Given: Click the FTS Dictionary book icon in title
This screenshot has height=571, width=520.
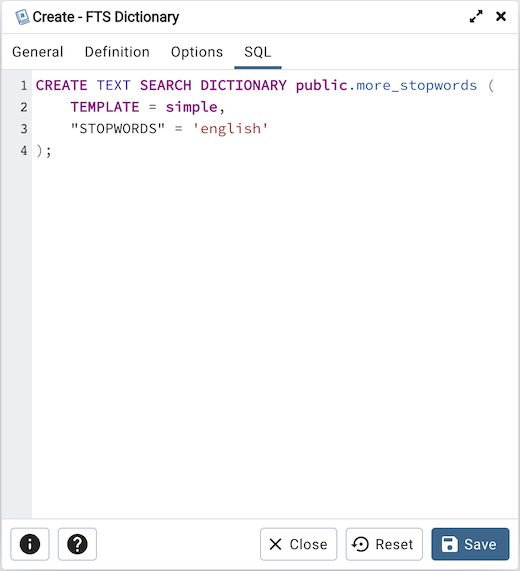Looking at the screenshot, I should pos(22,17).
